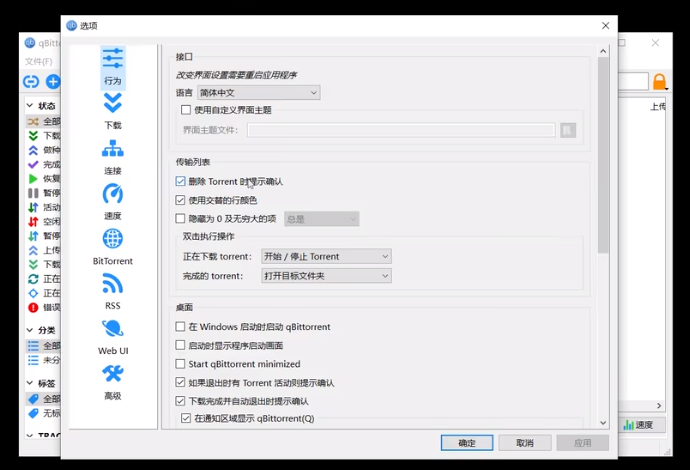Select the orange shuffle all-status filter
690x470 pixels.
(33, 121)
